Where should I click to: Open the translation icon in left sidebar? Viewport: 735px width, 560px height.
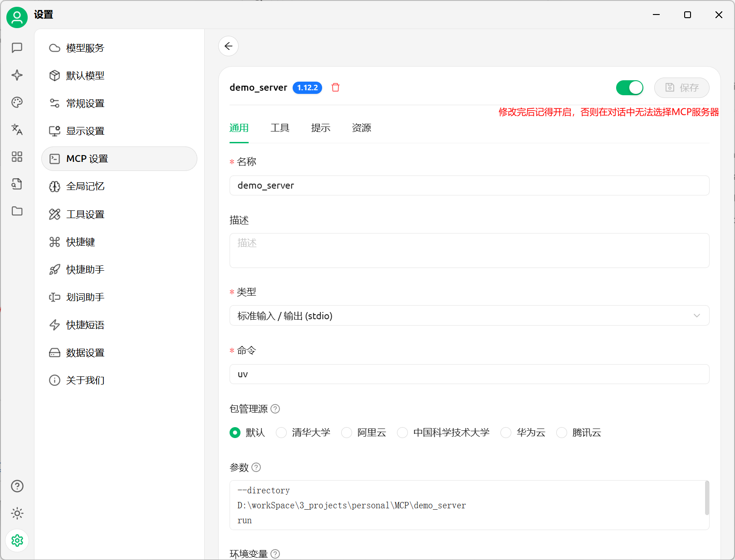tap(17, 130)
